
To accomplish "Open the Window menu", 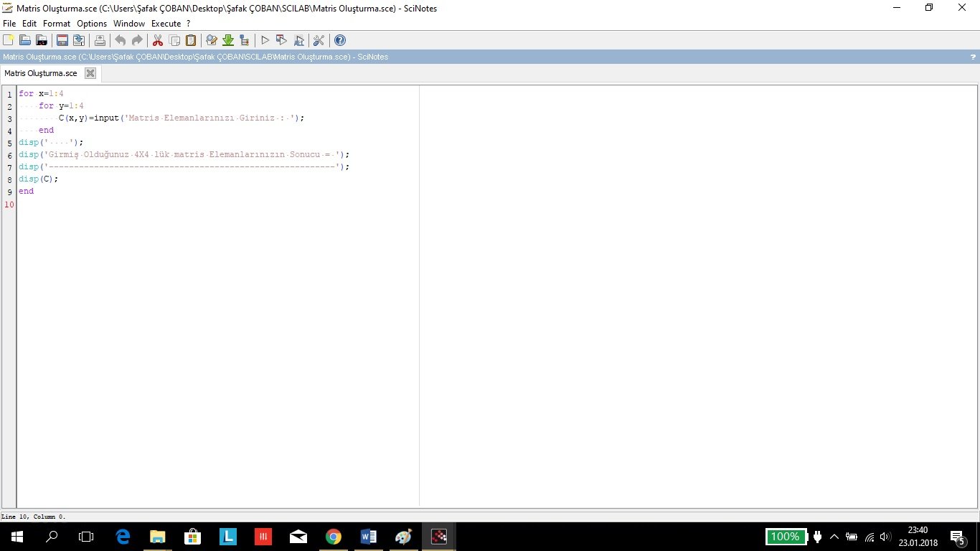I will (x=129, y=24).
